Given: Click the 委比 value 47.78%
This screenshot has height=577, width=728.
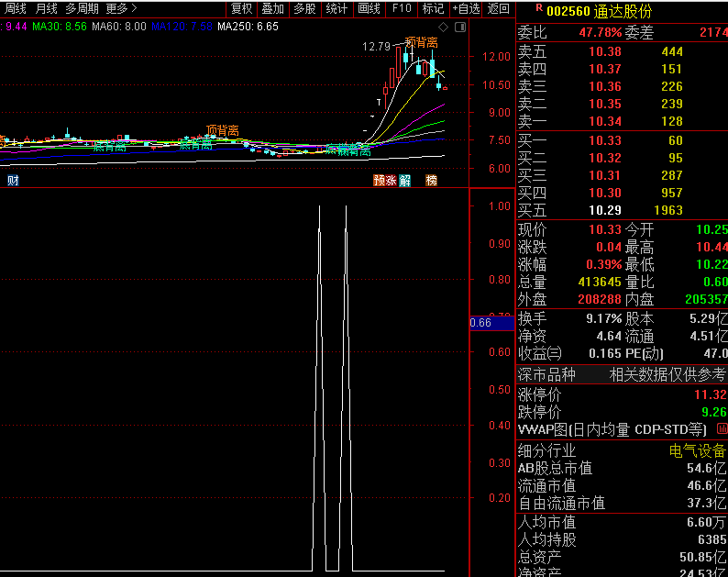Looking at the screenshot, I should click(x=601, y=32).
